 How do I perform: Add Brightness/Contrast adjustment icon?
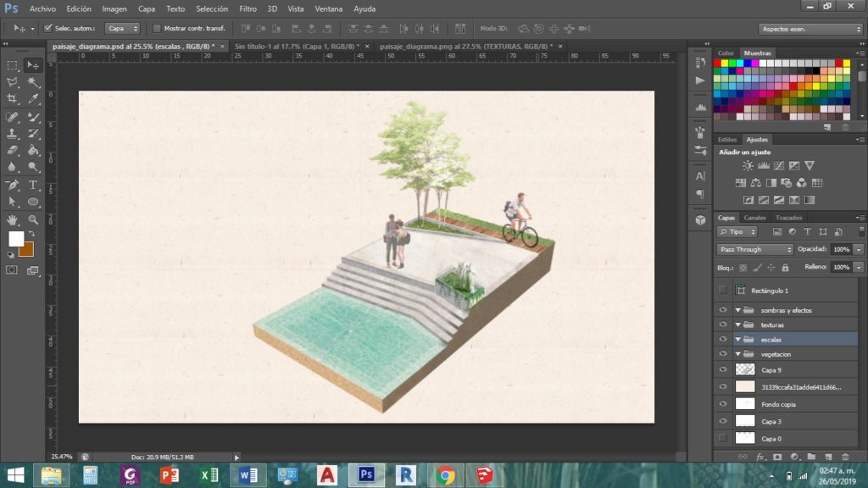click(x=748, y=165)
